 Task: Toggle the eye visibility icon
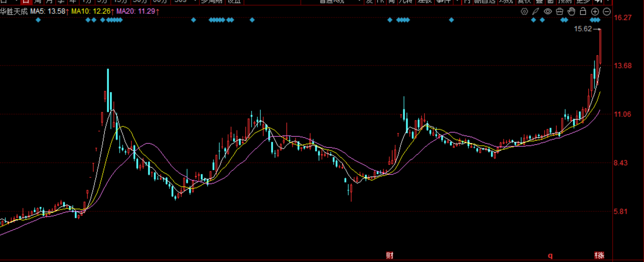548,12
